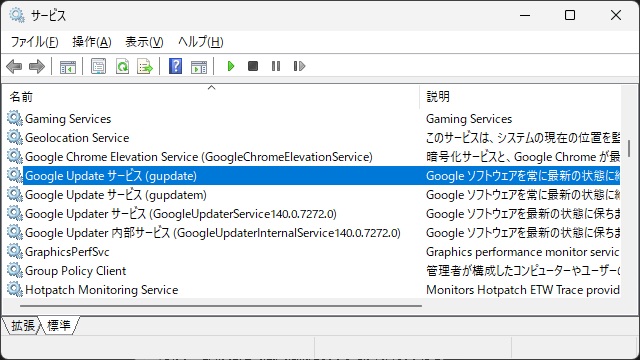Screen dimensions: 640x360
Task: Click gear icon beside GoogleUpdaterInternalService140.0.7272.0
Action: [x=15, y=232]
